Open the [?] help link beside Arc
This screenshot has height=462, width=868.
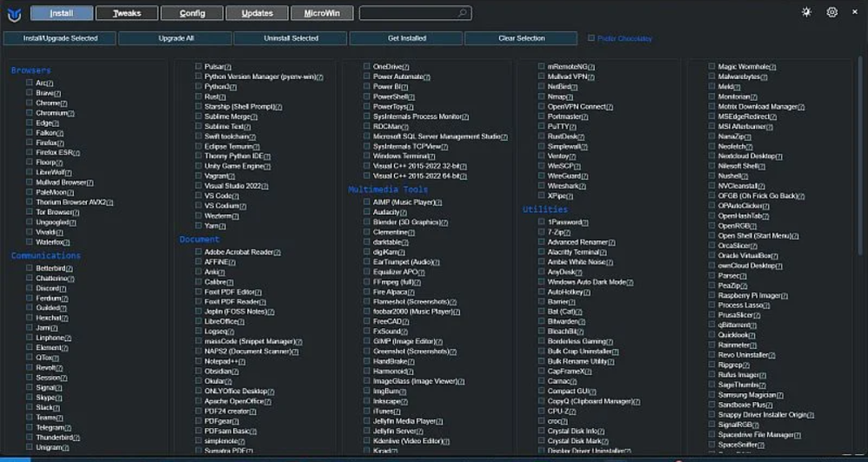click(x=50, y=84)
